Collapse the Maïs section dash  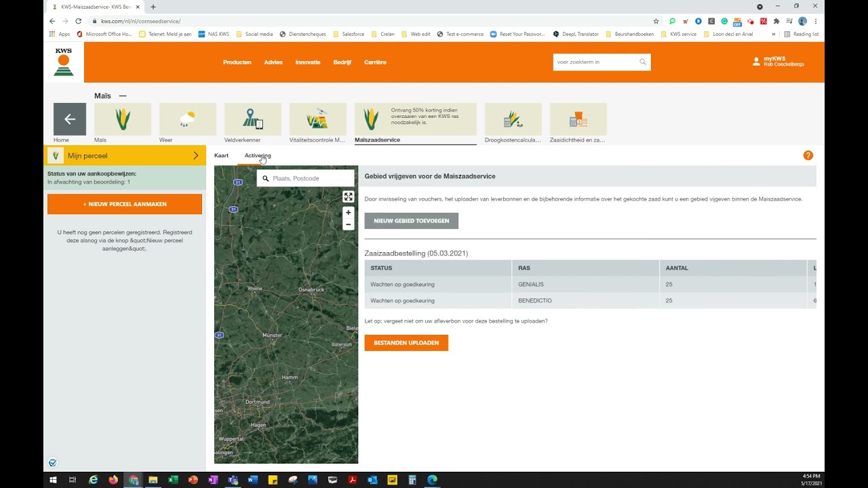pyautogui.click(x=123, y=96)
